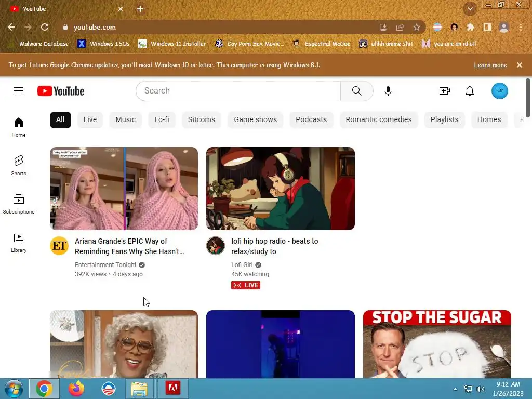The image size is (532, 399).
Task: Click the search magnifier button
Action: 356,91
